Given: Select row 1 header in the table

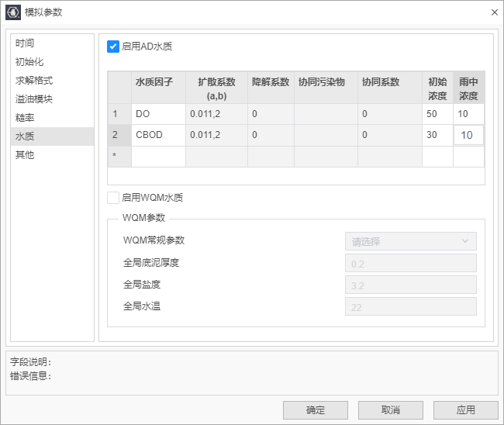Looking at the screenshot, I should tap(119, 114).
